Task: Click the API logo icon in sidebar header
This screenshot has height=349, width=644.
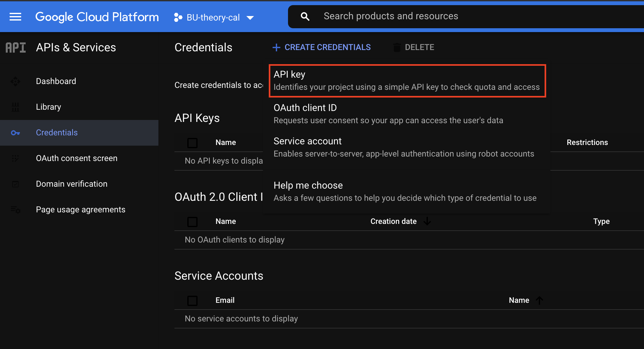Action: pyautogui.click(x=16, y=47)
